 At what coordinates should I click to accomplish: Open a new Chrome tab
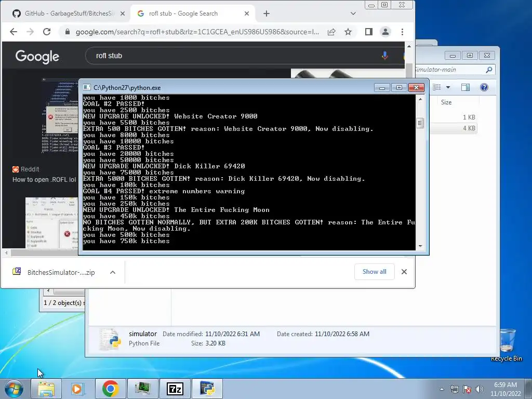click(267, 14)
